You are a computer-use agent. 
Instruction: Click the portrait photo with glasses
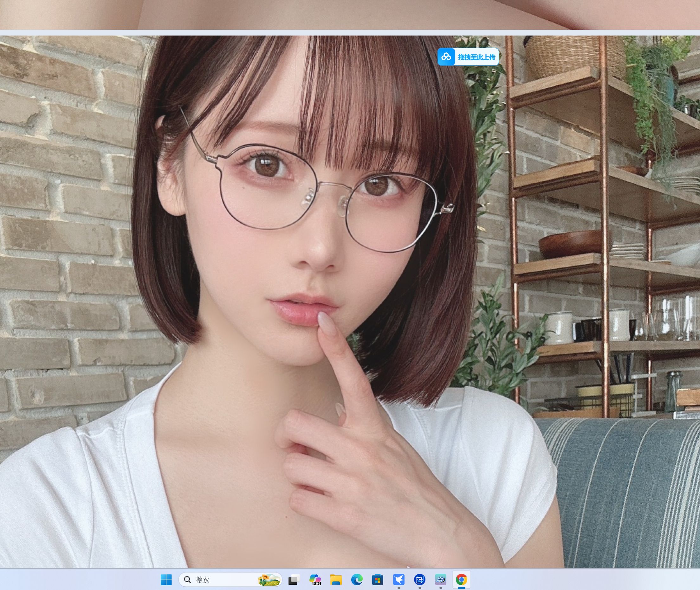click(x=350, y=302)
